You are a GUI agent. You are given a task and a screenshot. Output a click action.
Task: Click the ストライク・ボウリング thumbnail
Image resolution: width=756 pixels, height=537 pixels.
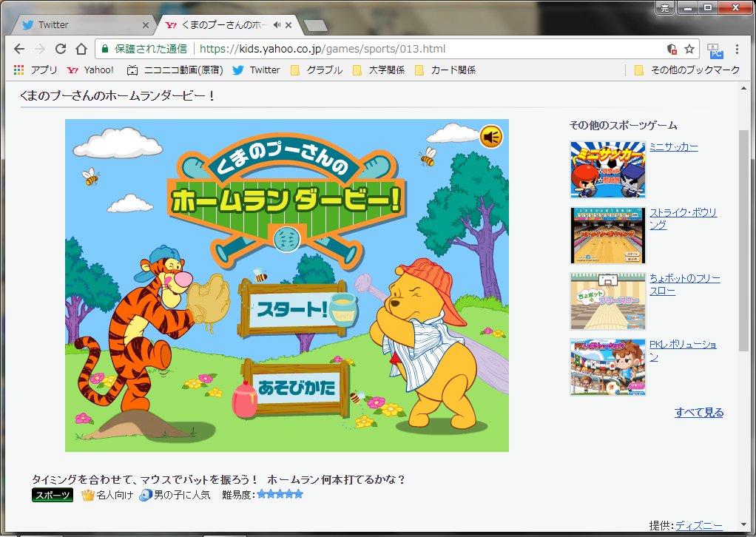(607, 235)
